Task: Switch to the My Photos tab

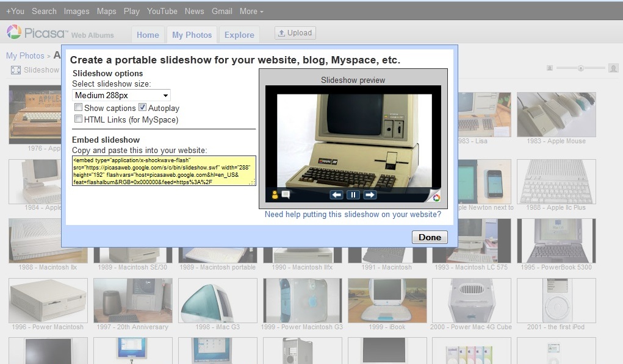Action: [192, 35]
